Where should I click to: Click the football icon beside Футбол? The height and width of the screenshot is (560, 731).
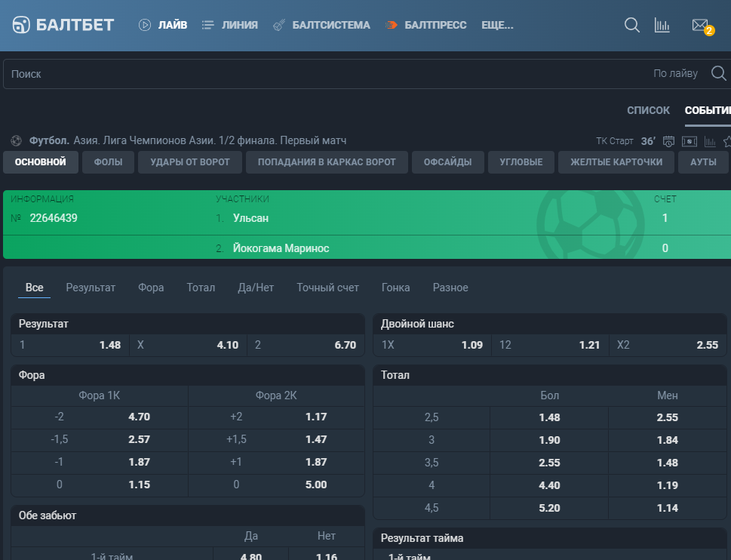[17, 140]
